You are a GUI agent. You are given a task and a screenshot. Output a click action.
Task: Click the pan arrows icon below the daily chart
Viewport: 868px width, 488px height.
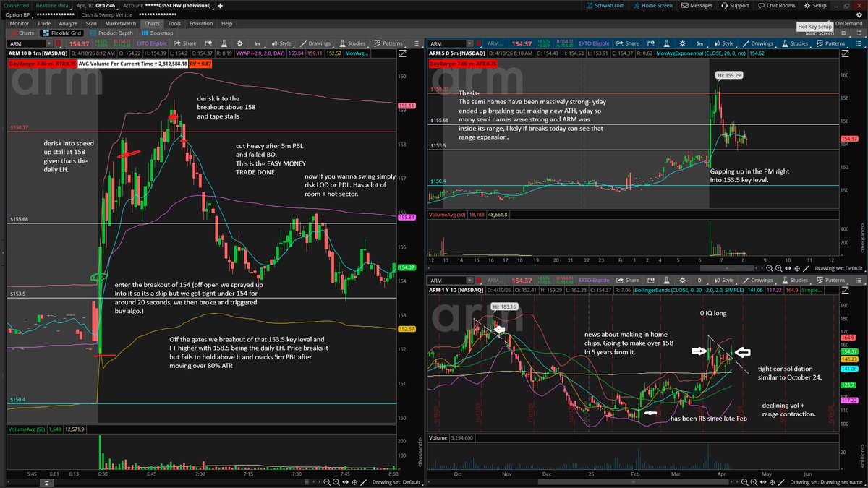click(763, 482)
